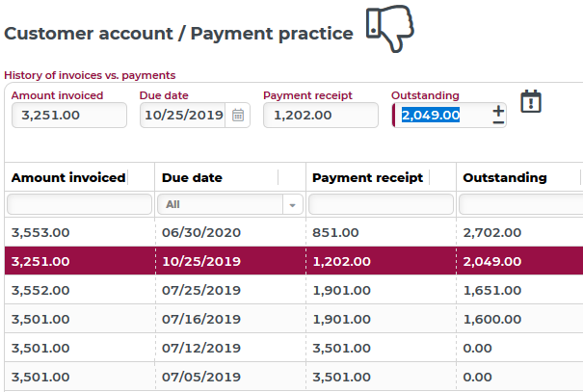Click the Payment receipt input field
This screenshot has width=583, height=392.
[321, 116]
